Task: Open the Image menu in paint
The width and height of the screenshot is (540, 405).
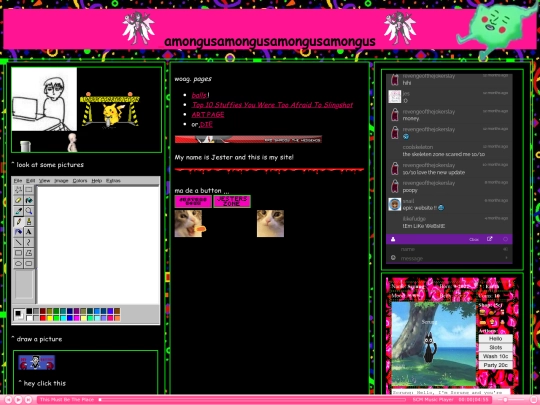Action: pyautogui.click(x=61, y=180)
